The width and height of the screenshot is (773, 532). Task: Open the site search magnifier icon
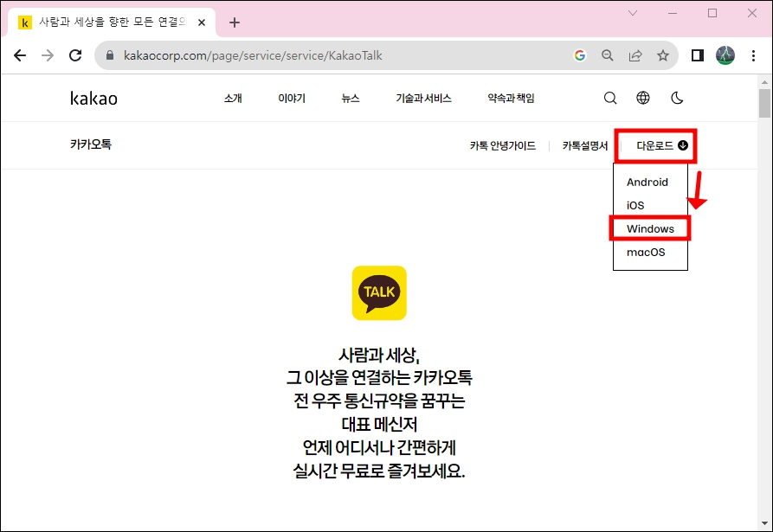coord(610,98)
